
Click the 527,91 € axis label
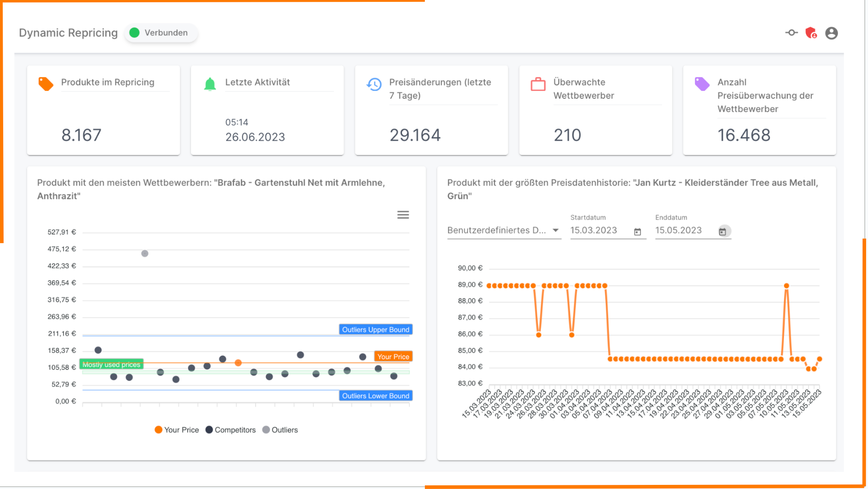coord(62,232)
